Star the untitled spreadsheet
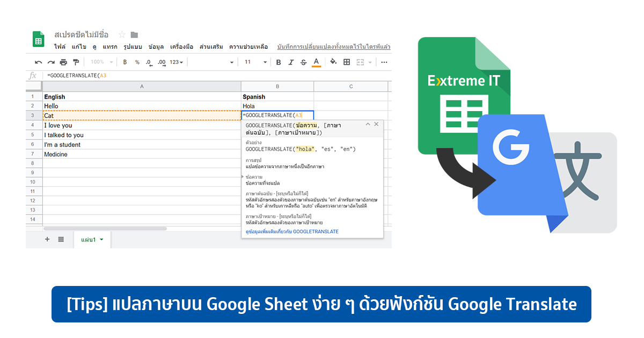Viewport: 644px width, 338px height. coord(122,35)
